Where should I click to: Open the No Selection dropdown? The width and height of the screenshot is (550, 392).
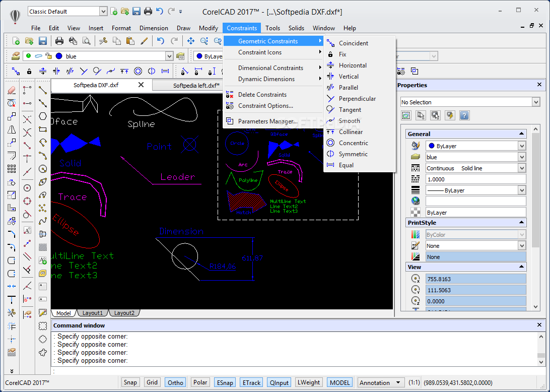(x=535, y=102)
